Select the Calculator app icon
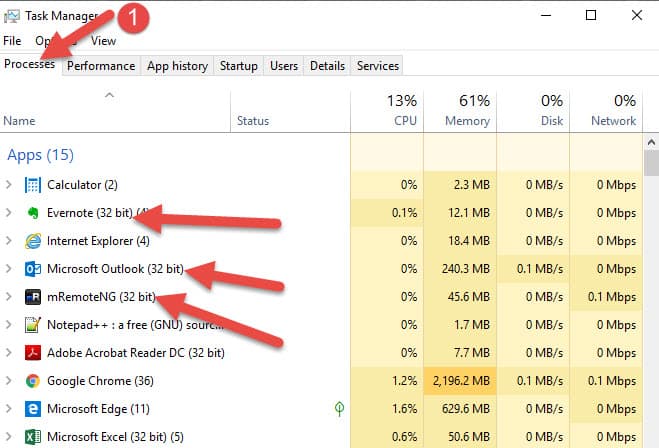Viewport: 659px width, 448px height. (33, 185)
